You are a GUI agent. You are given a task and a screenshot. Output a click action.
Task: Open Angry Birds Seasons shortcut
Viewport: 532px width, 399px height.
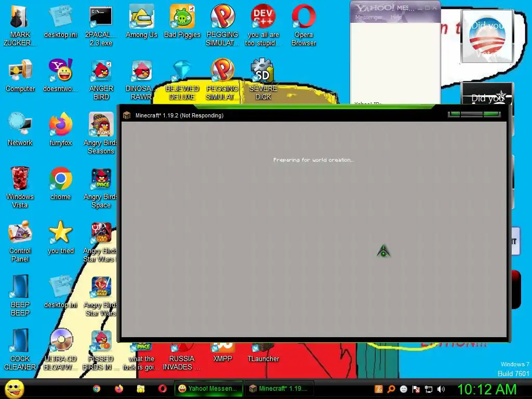click(x=100, y=134)
